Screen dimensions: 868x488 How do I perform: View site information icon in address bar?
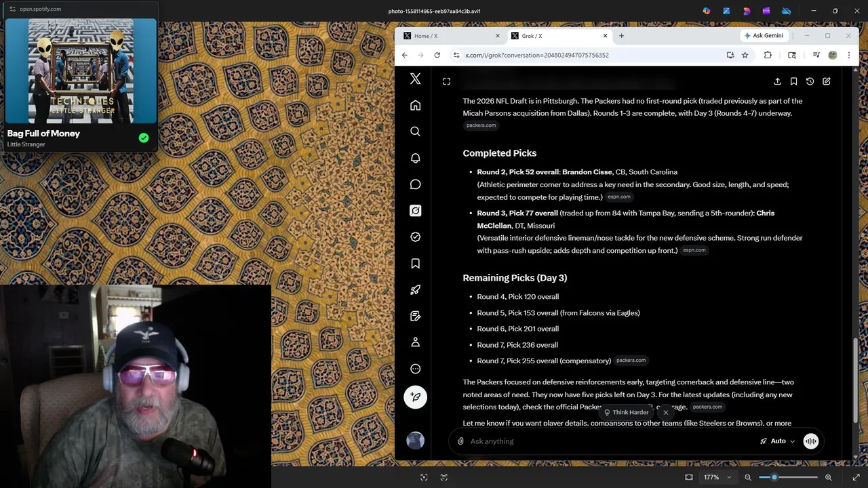pyautogui.click(x=456, y=55)
